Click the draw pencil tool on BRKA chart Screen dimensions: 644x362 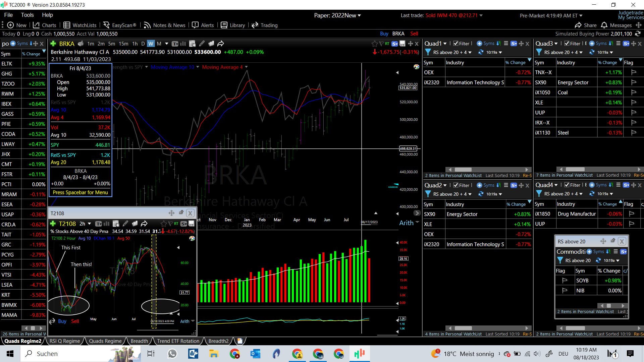point(202,44)
